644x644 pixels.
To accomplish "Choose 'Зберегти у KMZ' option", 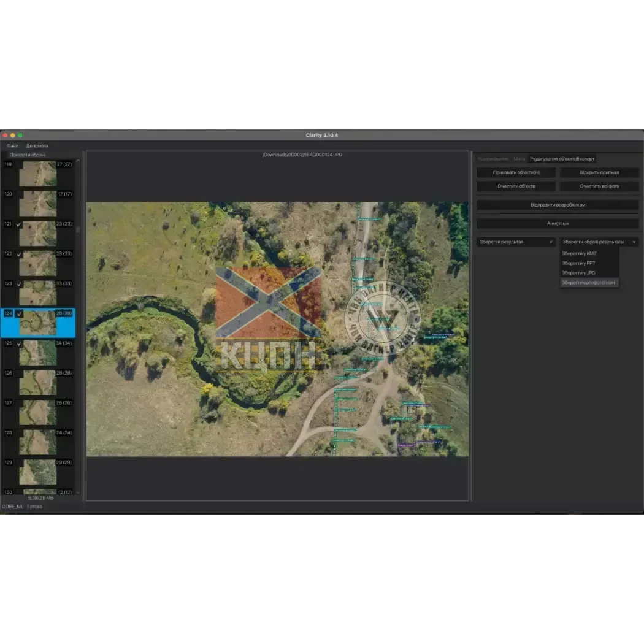I will pos(579,253).
